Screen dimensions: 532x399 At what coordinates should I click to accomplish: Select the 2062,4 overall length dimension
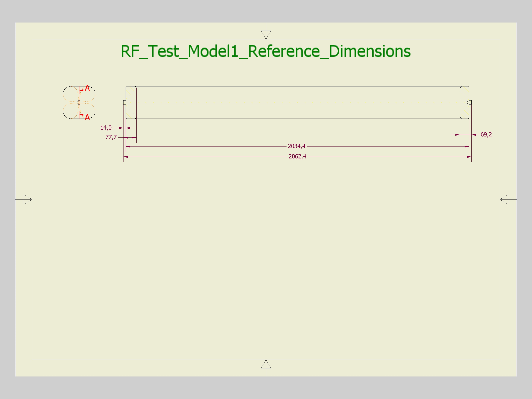(x=297, y=157)
